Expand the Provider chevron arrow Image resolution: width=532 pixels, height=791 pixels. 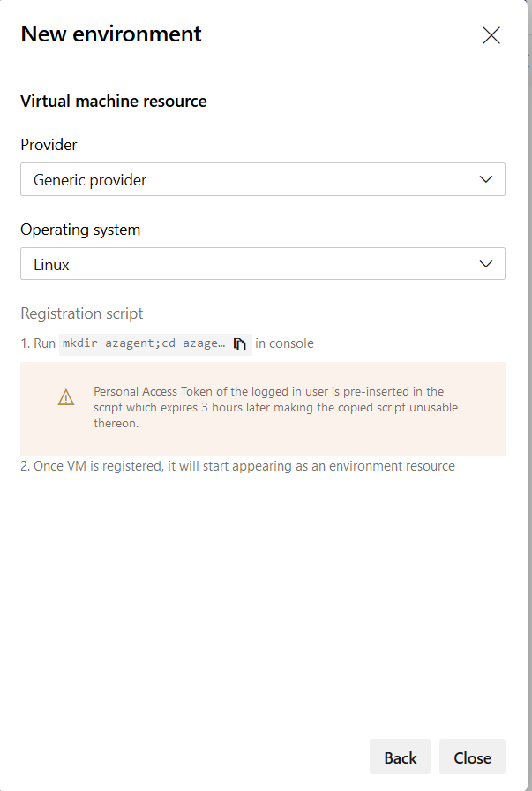tap(485, 179)
